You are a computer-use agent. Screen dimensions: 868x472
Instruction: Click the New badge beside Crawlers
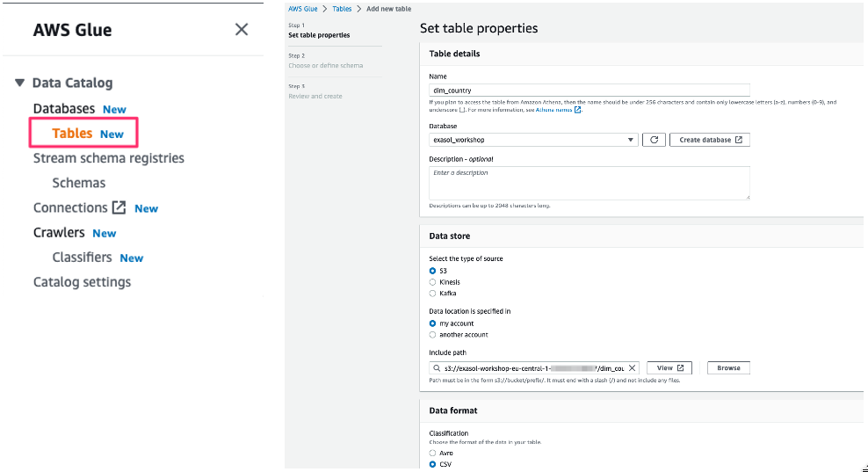[x=104, y=234]
